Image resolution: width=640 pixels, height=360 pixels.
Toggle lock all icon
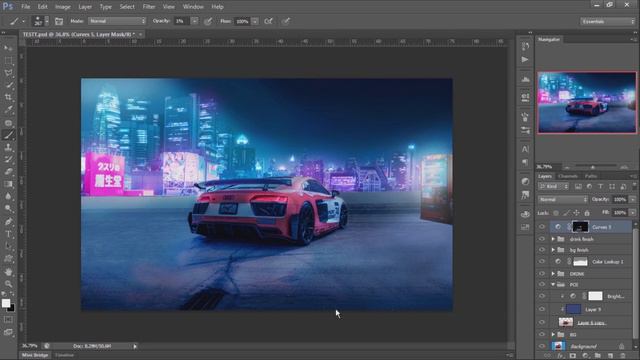click(x=587, y=213)
